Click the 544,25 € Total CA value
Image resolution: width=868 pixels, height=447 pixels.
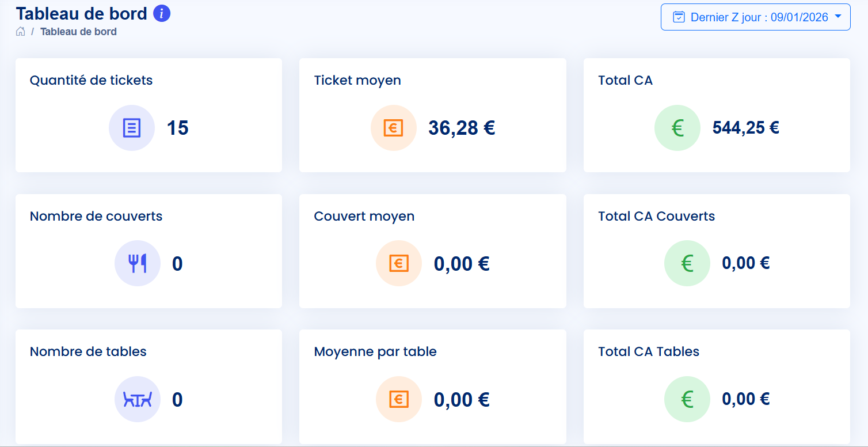tap(746, 128)
